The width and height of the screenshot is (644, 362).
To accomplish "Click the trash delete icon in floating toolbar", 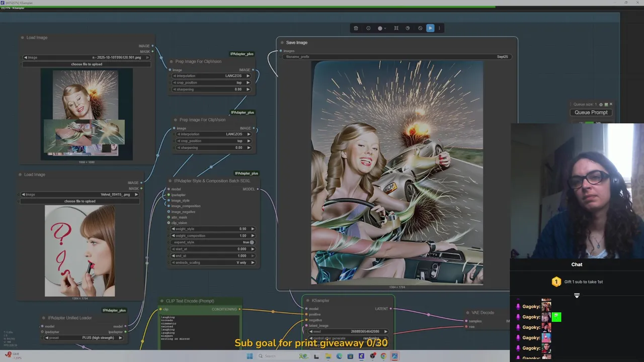I will tap(356, 28).
